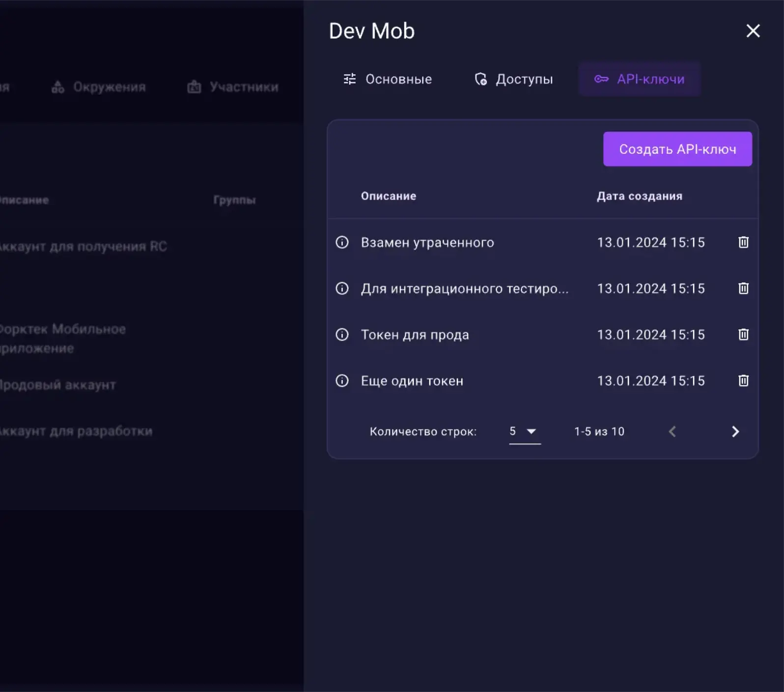784x692 pixels.
Task: Show info for "Взамен утраченного" key
Action: point(342,242)
